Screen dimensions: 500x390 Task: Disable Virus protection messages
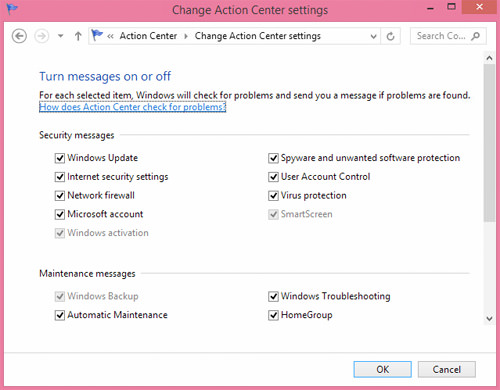(273, 195)
